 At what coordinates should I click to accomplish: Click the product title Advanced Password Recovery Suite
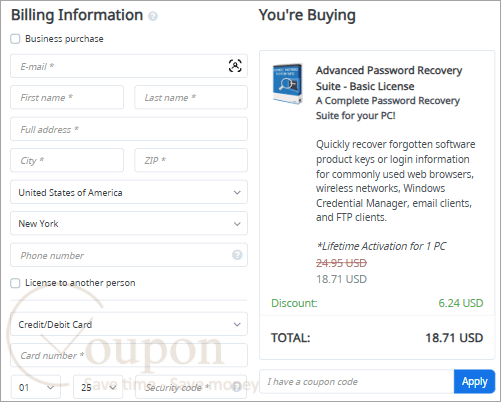[x=389, y=78]
